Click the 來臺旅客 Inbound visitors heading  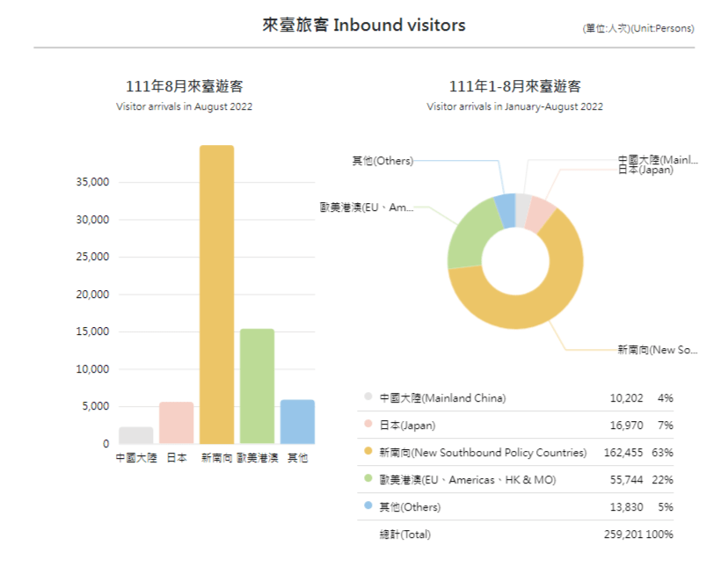pyautogui.click(x=364, y=25)
